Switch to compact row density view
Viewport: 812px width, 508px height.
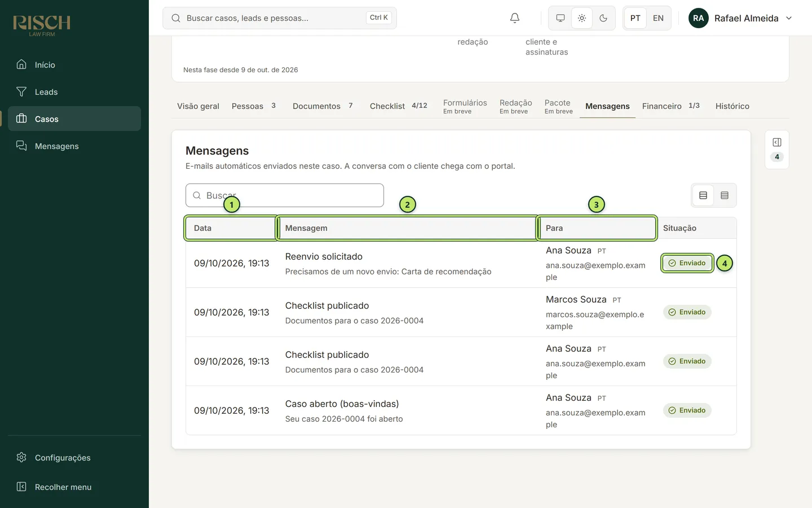coord(725,195)
